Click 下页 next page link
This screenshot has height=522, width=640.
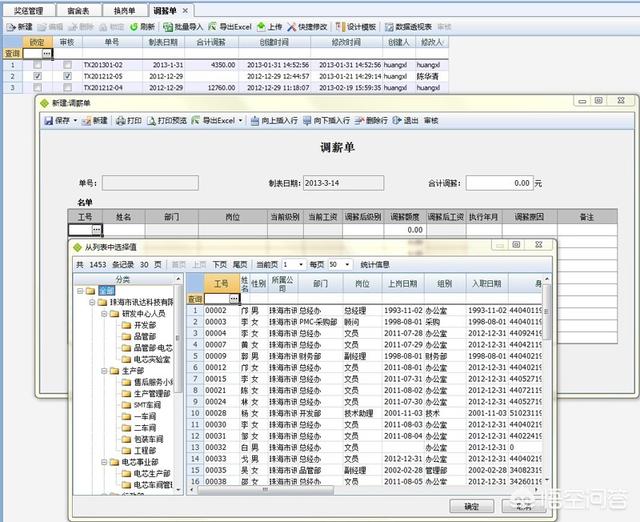(x=219, y=264)
